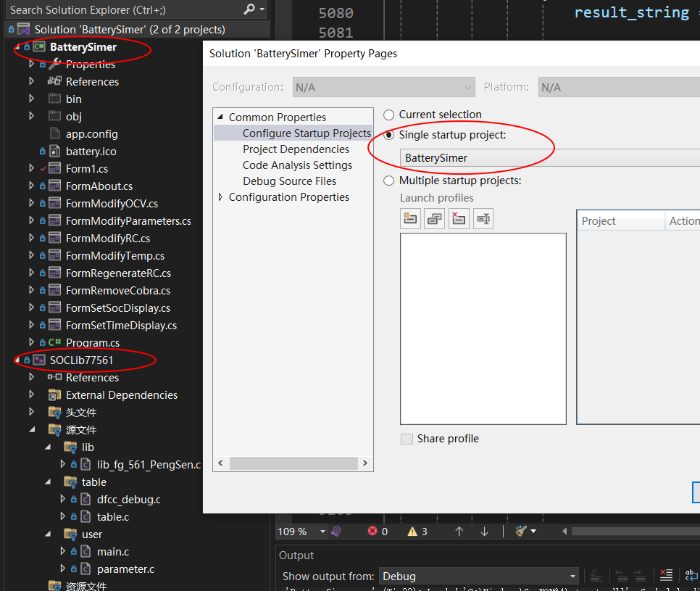This screenshot has width=700, height=591.
Task: Click the Project column header
Action: (x=621, y=220)
